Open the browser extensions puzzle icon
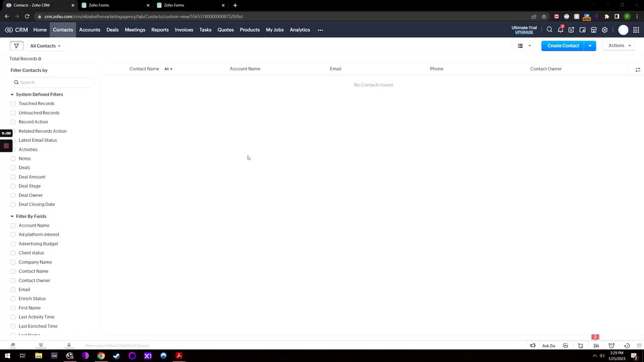 click(x=607, y=16)
